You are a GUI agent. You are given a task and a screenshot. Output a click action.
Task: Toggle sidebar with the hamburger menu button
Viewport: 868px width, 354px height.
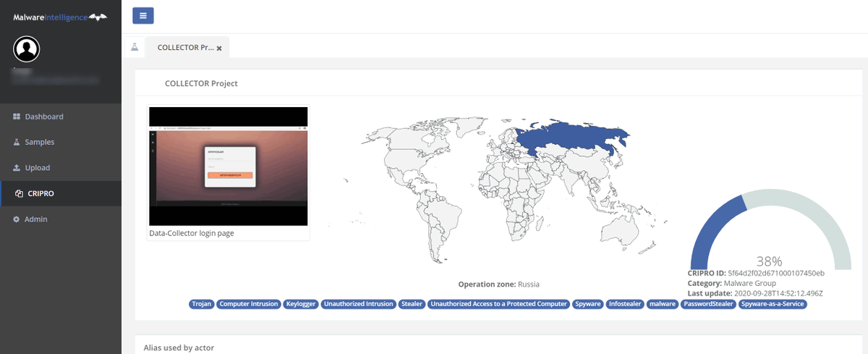coord(143,15)
